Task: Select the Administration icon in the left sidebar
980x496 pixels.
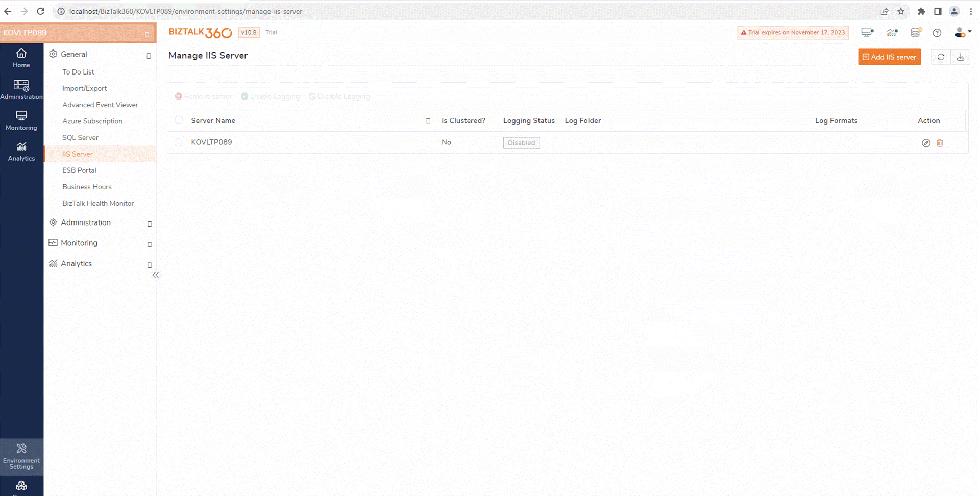Action: tap(21, 89)
